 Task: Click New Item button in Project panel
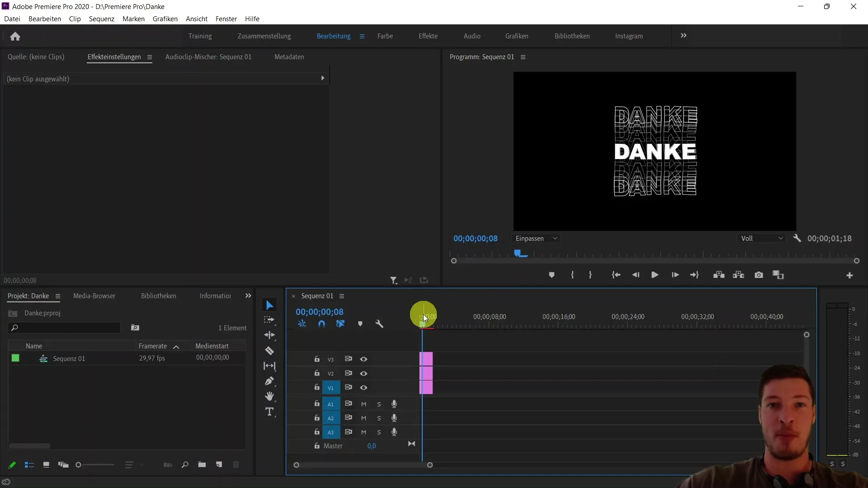tap(219, 465)
